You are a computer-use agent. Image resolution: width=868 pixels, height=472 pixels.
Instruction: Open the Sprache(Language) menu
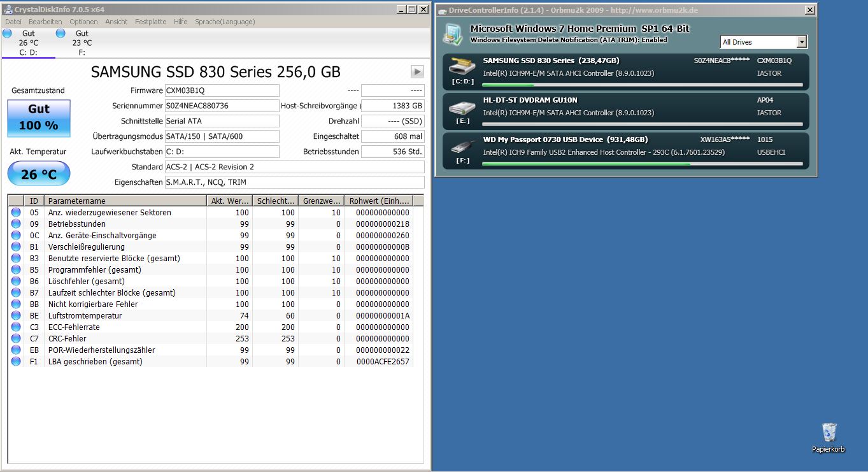click(x=225, y=22)
